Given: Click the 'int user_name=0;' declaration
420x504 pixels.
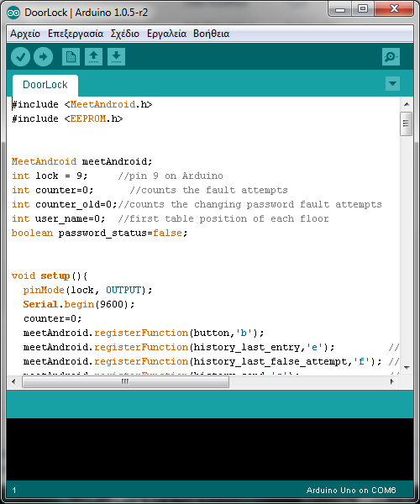Looking at the screenshot, I should [x=59, y=218].
